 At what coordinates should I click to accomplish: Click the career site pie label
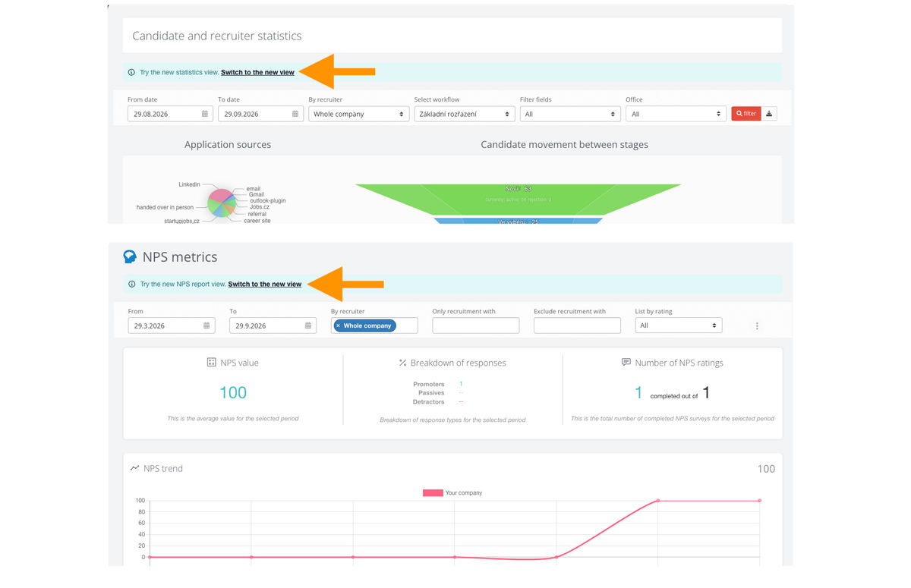[257, 221]
